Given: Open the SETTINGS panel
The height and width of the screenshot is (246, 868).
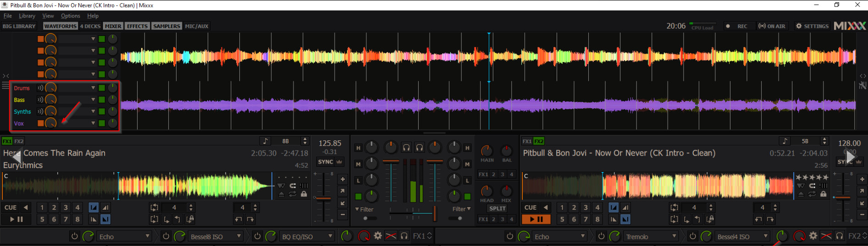Looking at the screenshot, I should (x=812, y=26).
